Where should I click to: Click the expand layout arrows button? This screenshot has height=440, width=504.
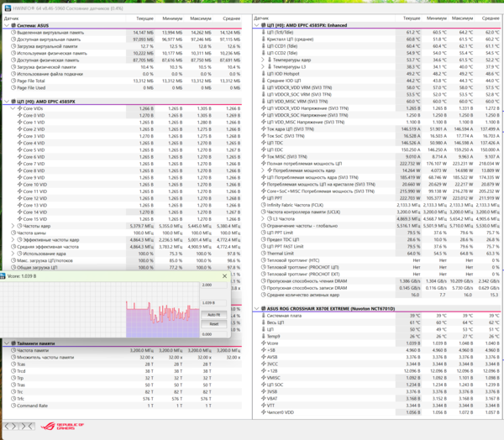coord(10,427)
